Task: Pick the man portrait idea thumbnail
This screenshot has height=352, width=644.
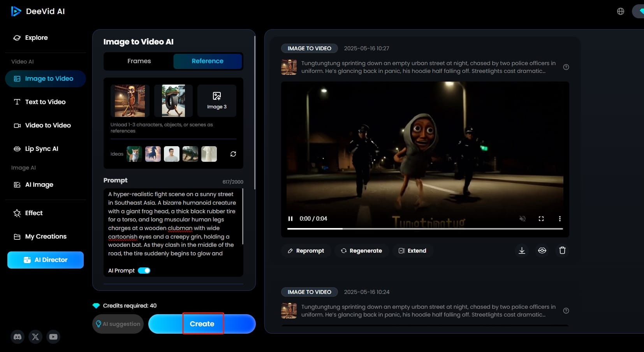Action: coord(172,154)
